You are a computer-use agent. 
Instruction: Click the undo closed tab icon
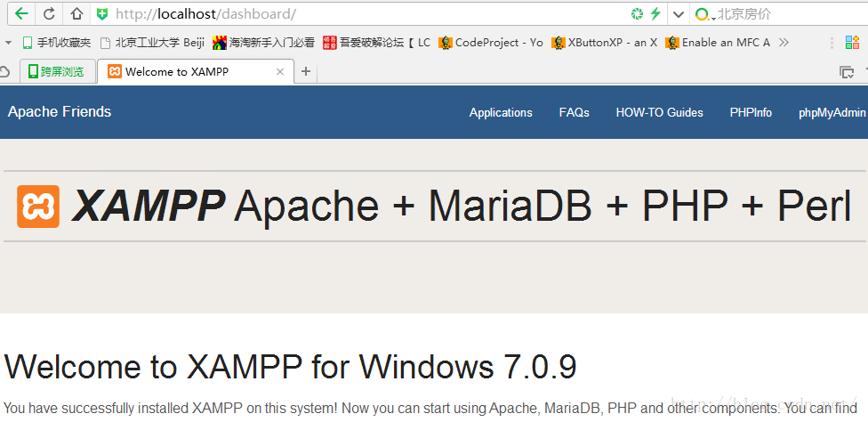pos(4,71)
